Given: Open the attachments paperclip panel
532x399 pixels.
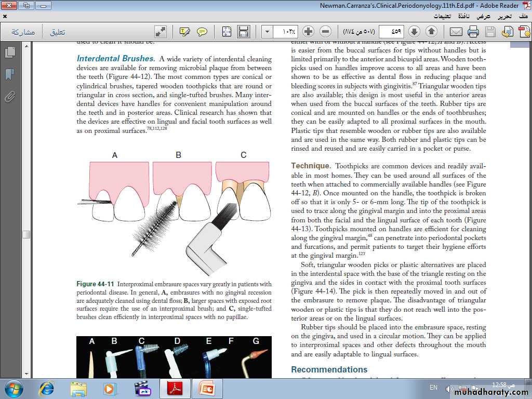Looking at the screenshot, I should click(x=9, y=97).
